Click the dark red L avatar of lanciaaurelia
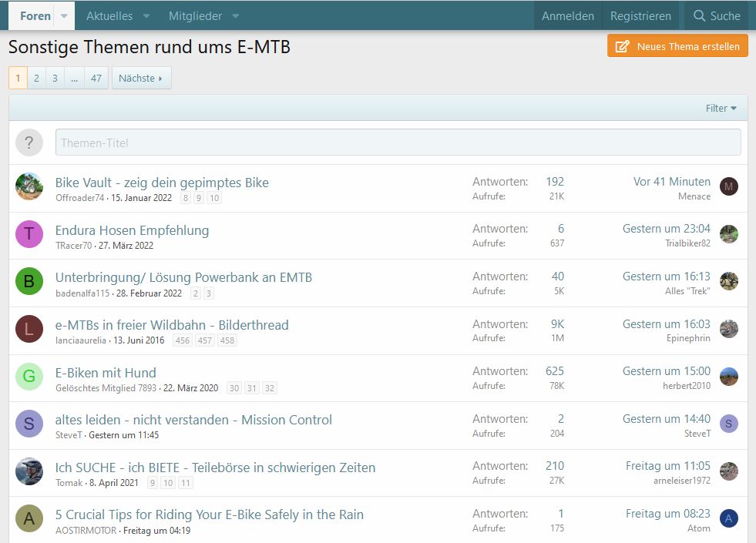 point(29,329)
